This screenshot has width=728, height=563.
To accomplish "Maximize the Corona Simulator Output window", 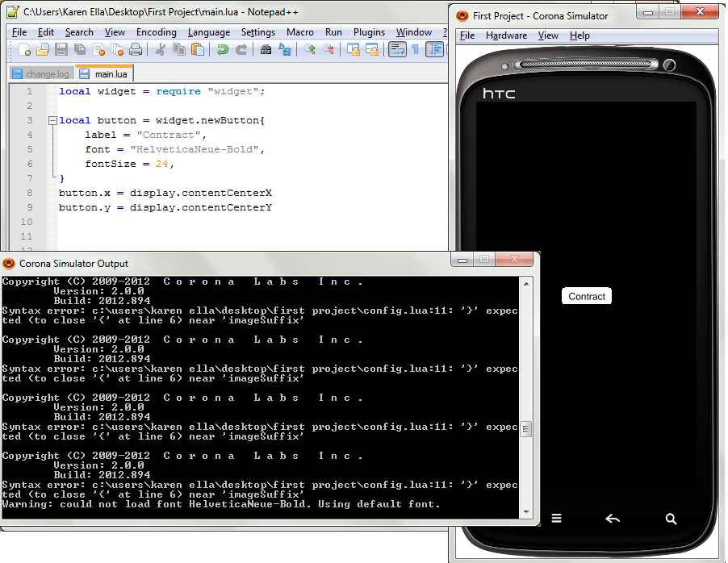I will [484, 260].
